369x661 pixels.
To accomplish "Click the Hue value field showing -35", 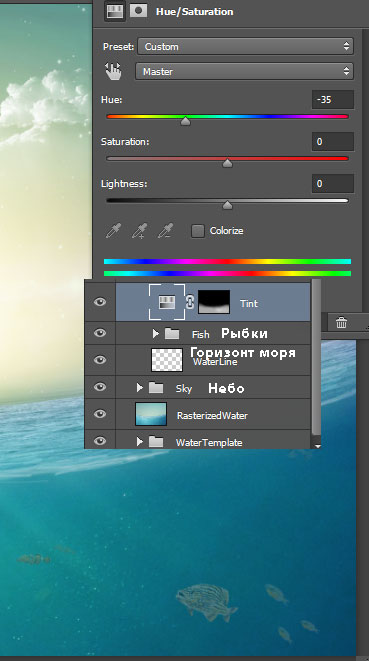I will 333,99.
